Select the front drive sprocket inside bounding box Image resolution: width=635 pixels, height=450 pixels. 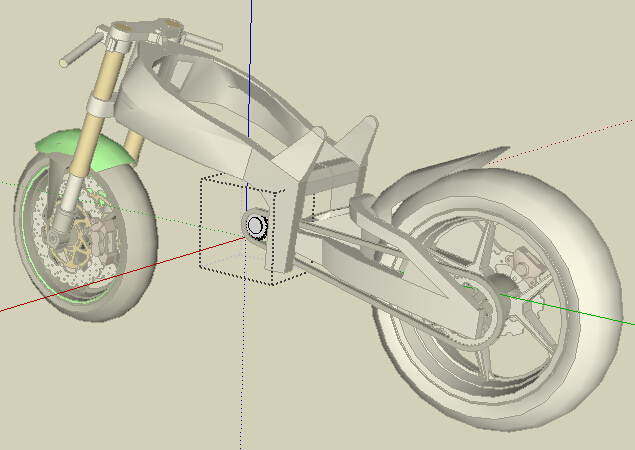coord(256,226)
